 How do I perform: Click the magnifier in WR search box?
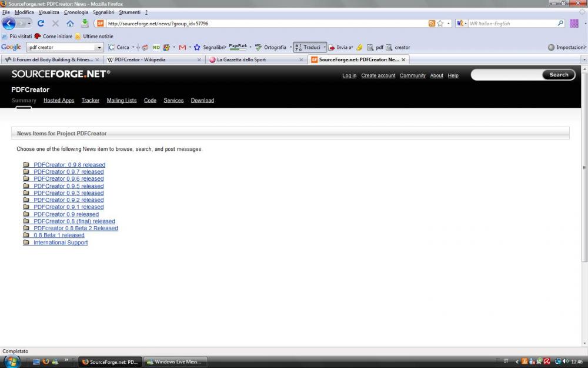click(x=560, y=24)
